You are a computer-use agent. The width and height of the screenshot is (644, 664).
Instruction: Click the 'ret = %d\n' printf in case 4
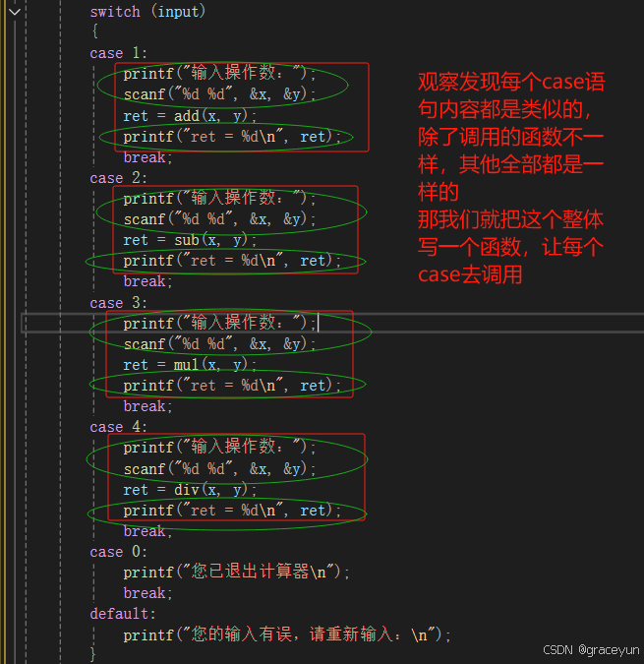[x=232, y=511]
